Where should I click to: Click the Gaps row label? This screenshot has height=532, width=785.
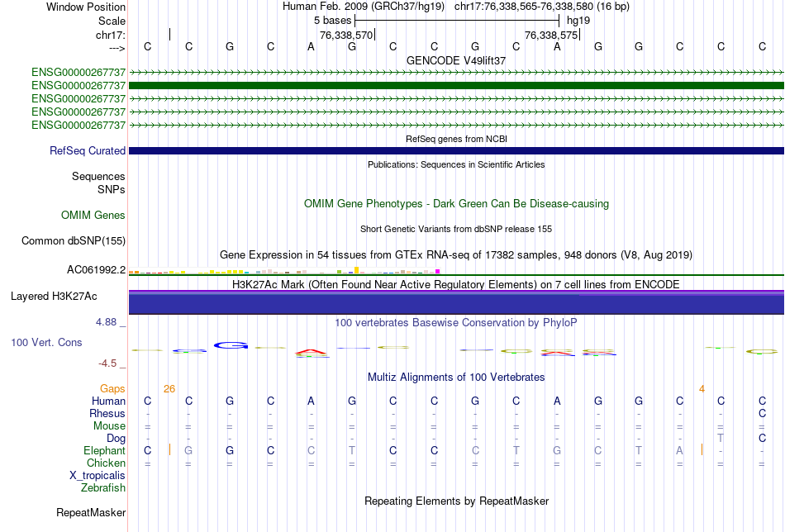click(x=112, y=388)
